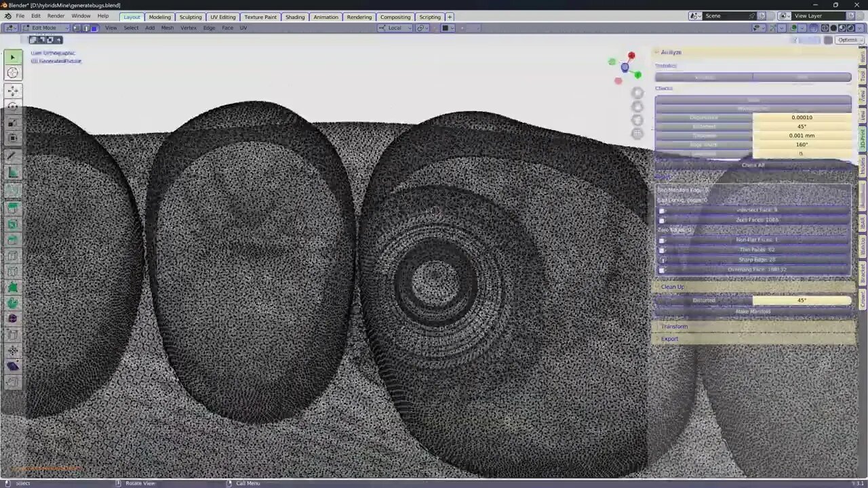
Task: Tick the Intersect Face checkbox
Action: 663,211
